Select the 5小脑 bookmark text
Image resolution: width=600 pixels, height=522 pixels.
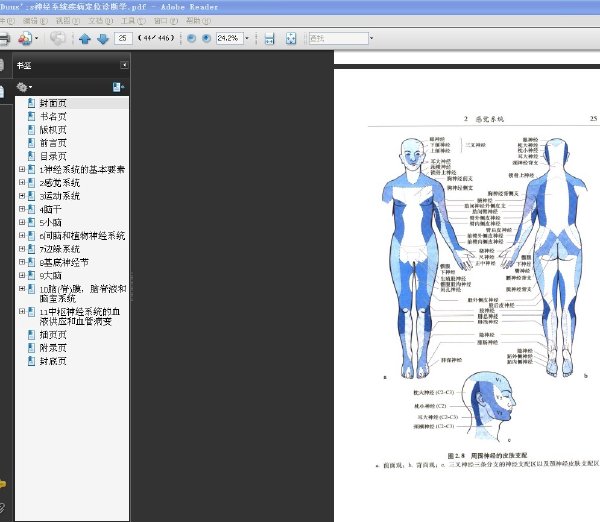(51, 222)
